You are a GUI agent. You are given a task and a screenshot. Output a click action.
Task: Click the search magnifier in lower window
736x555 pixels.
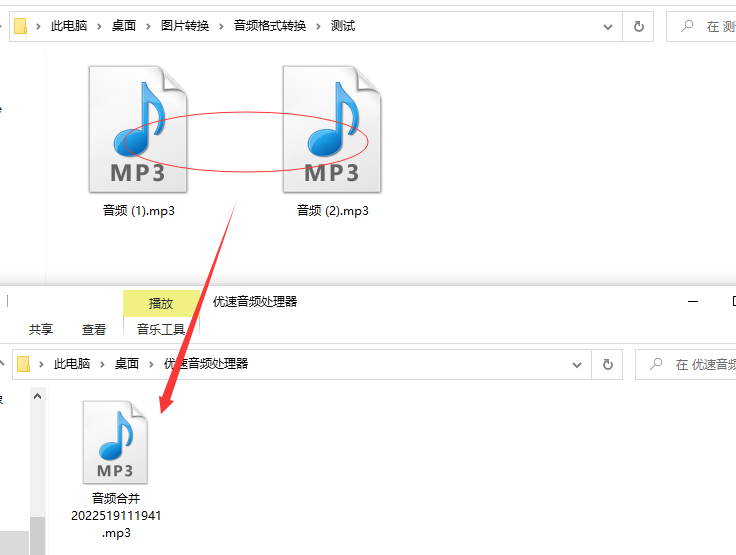[x=656, y=364]
